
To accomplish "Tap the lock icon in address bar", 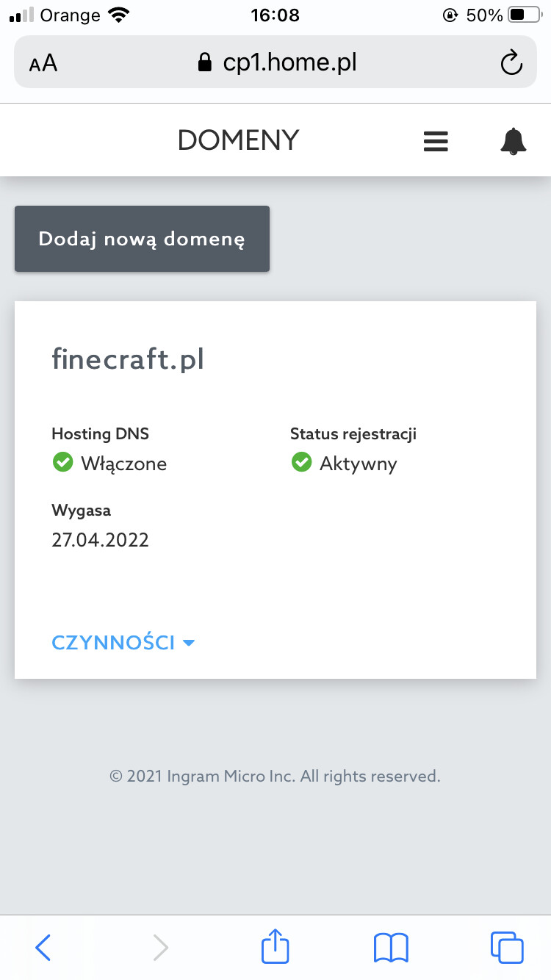I will pos(205,63).
